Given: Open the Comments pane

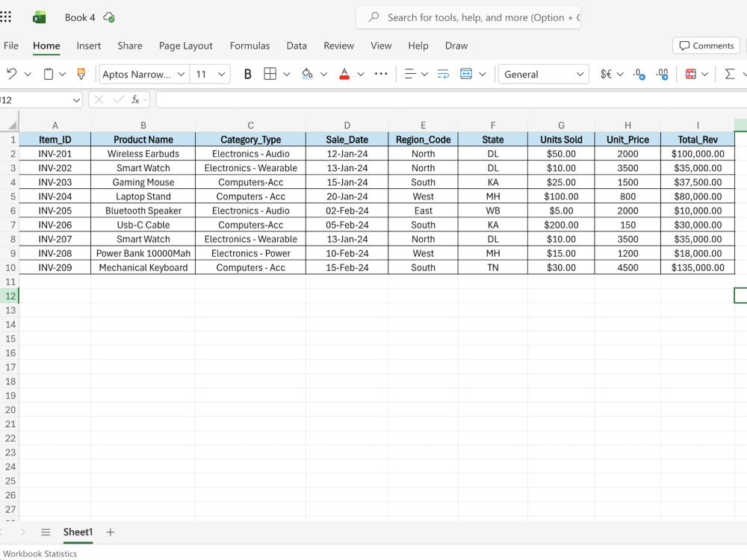Looking at the screenshot, I should [x=706, y=46].
